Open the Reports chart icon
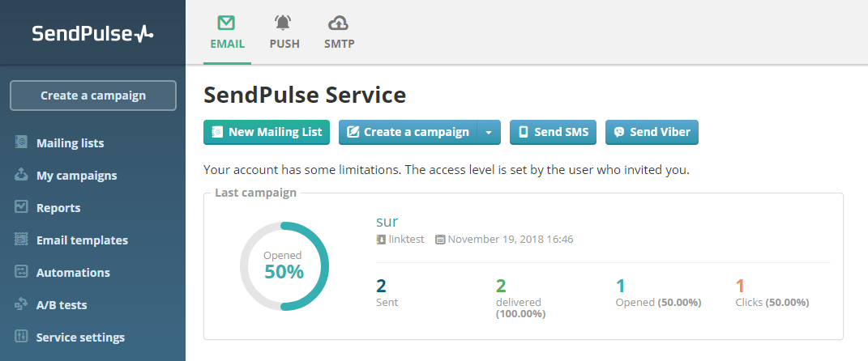 (x=21, y=207)
